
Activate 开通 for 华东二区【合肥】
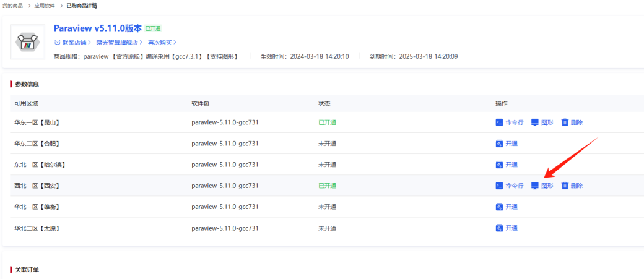click(x=507, y=144)
